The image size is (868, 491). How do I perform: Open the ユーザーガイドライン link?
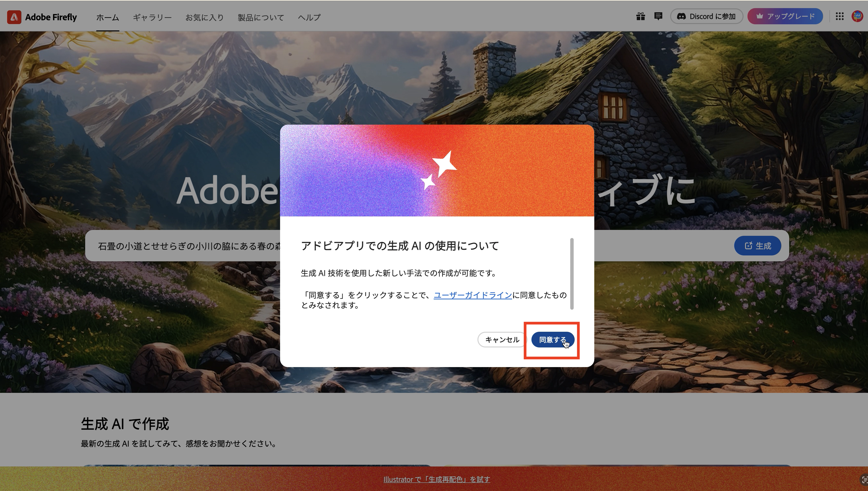click(473, 295)
